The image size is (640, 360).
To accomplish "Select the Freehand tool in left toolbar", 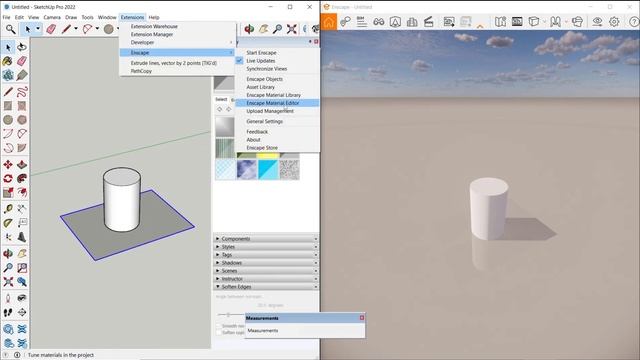I will [x=22, y=91].
